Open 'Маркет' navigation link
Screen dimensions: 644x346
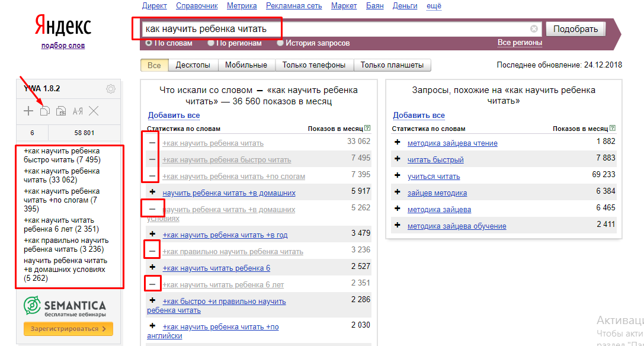(x=344, y=6)
